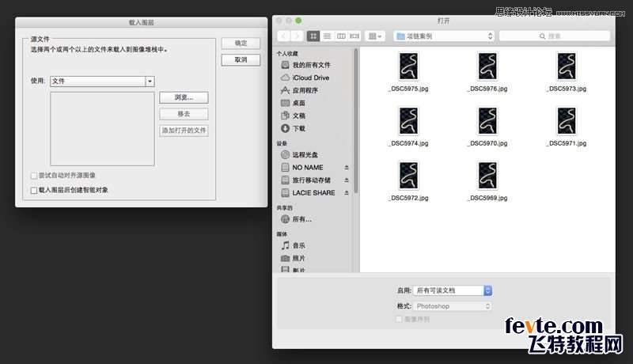Image resolution: width=633 pixels, height=364 pixels.
Task: Enable auto-align source images checkbox
Action: (34, 176)
